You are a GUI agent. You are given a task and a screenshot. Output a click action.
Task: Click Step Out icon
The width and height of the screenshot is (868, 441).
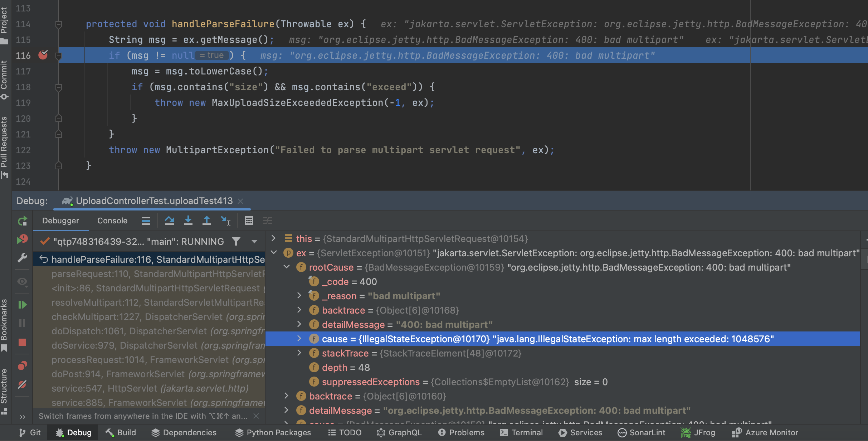coord(206,220)
